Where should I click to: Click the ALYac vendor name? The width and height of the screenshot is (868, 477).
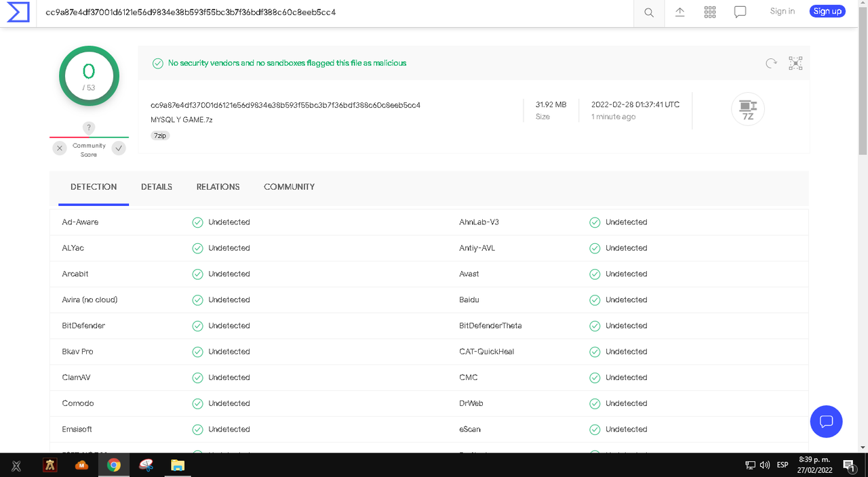[73, 248]
